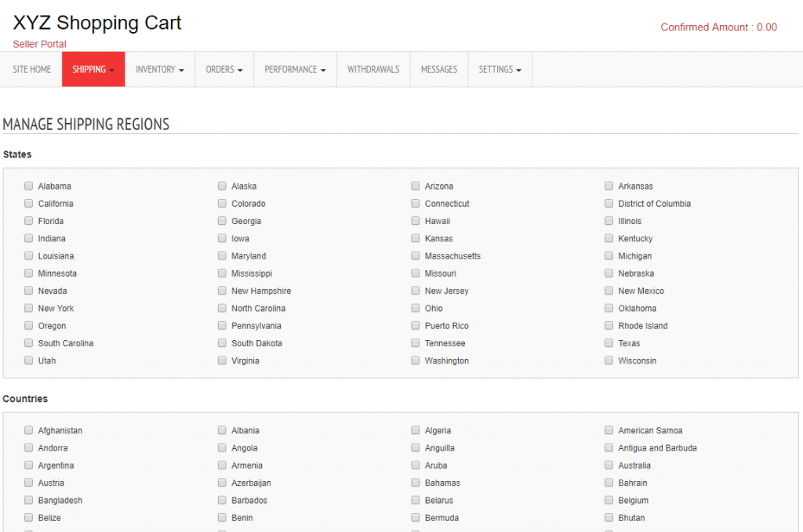Enable the Wisconsin shipping region

[609, 360]
